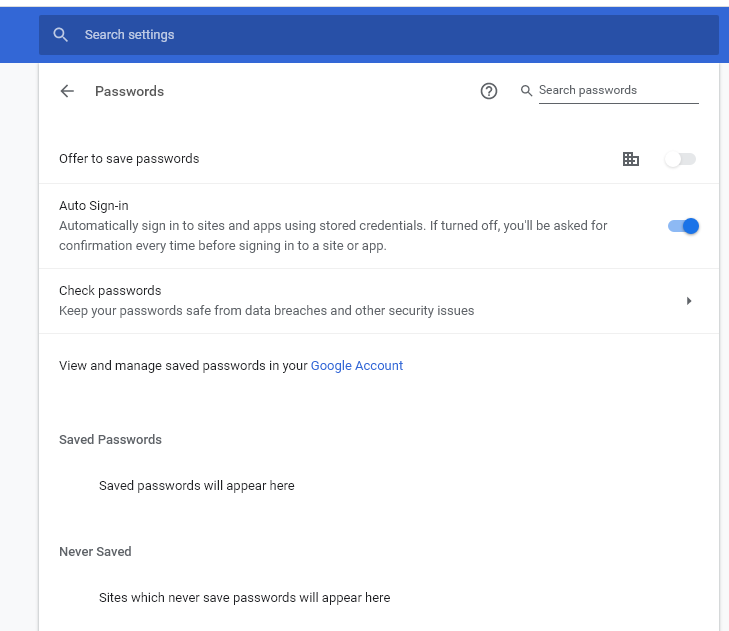Viewport: 729px width, 631px height.
Task: Toggle Offer to save passwords switch
Action: click(x=680, y=159)
